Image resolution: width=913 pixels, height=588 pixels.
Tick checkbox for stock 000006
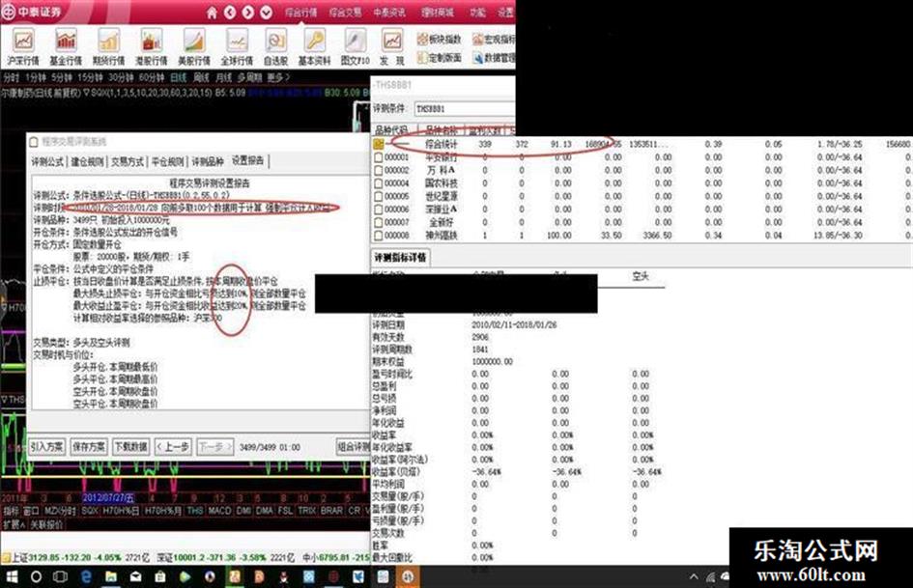[x=379, y=209]
